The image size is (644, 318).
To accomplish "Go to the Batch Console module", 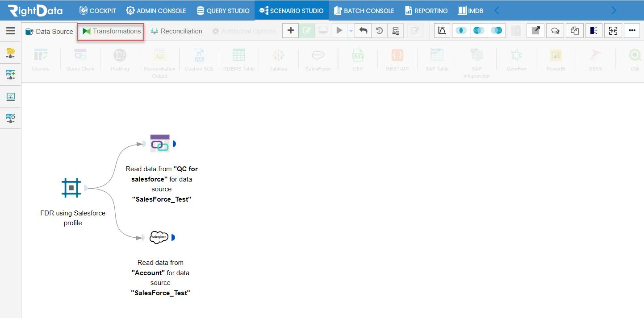I will pos(364,10).
